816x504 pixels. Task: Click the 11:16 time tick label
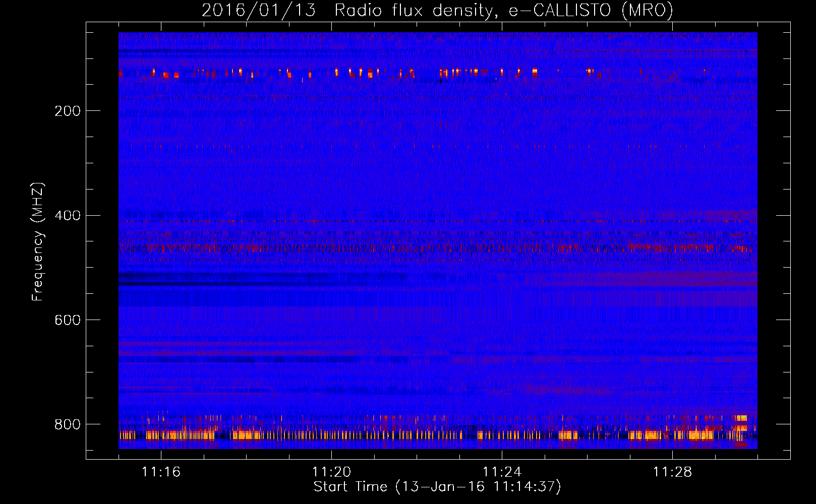point(161,472)
